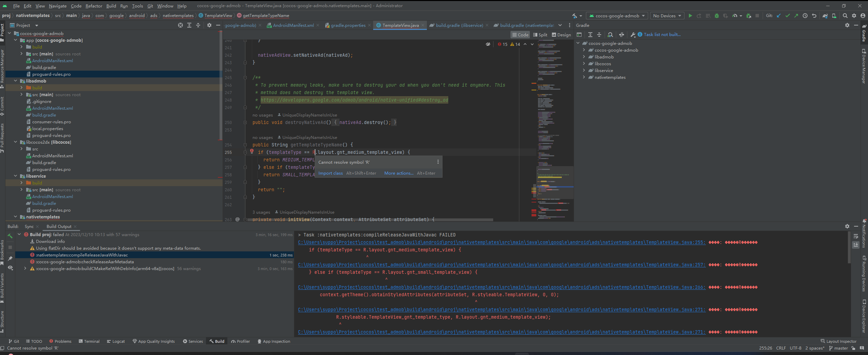The image size is (868, 355).
Task: Sync project with Gradle files icon
Action: click(x=825, y=16)
